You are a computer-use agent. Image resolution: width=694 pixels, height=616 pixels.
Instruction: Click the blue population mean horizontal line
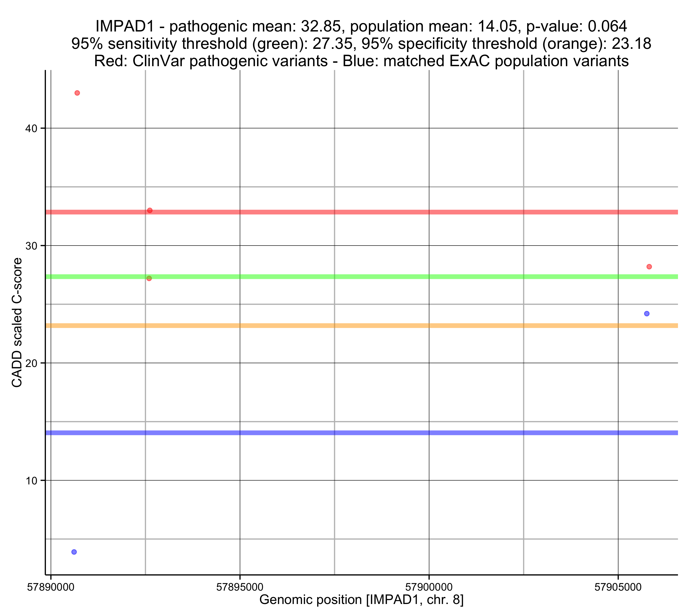373,433
